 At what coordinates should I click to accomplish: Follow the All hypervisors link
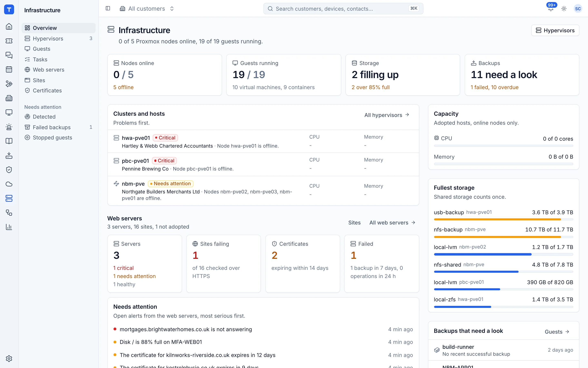pos(387,115)
